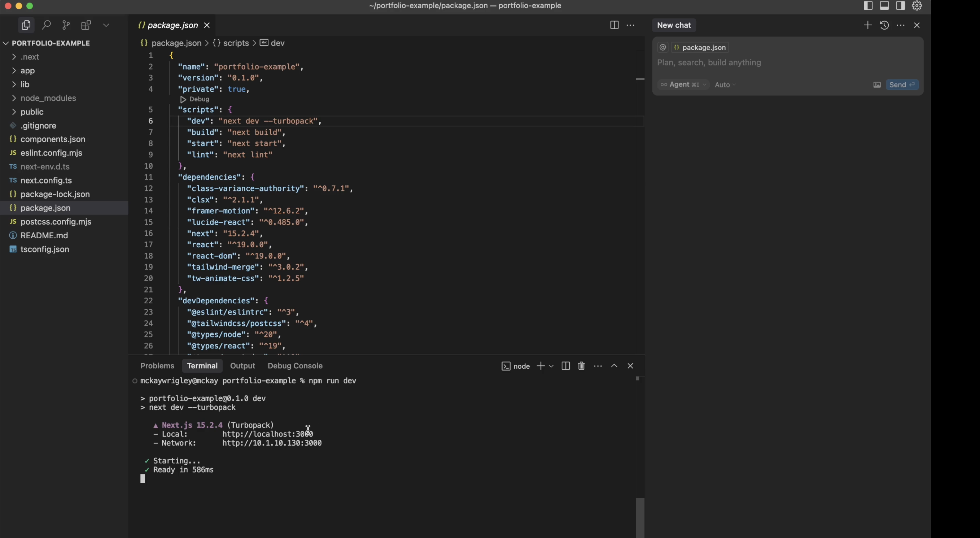Open the Auto model dropdown
Viewport: 980px width, 538px height.
725,84
